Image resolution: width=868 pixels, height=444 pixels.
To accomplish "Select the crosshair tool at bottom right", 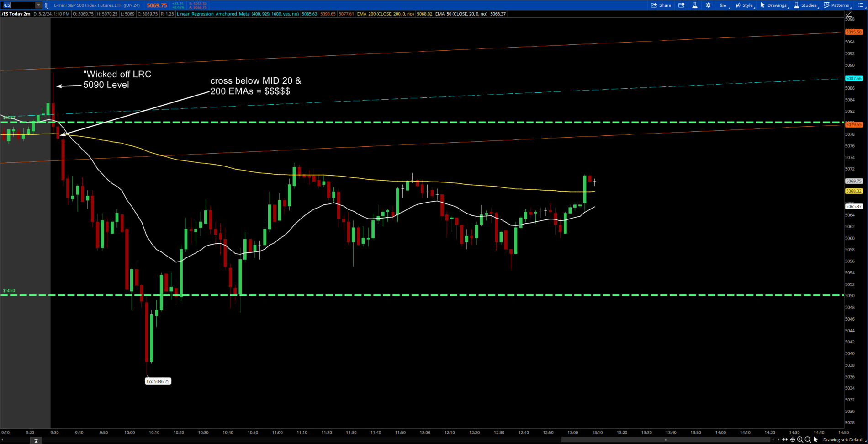I will click(793, 439).
